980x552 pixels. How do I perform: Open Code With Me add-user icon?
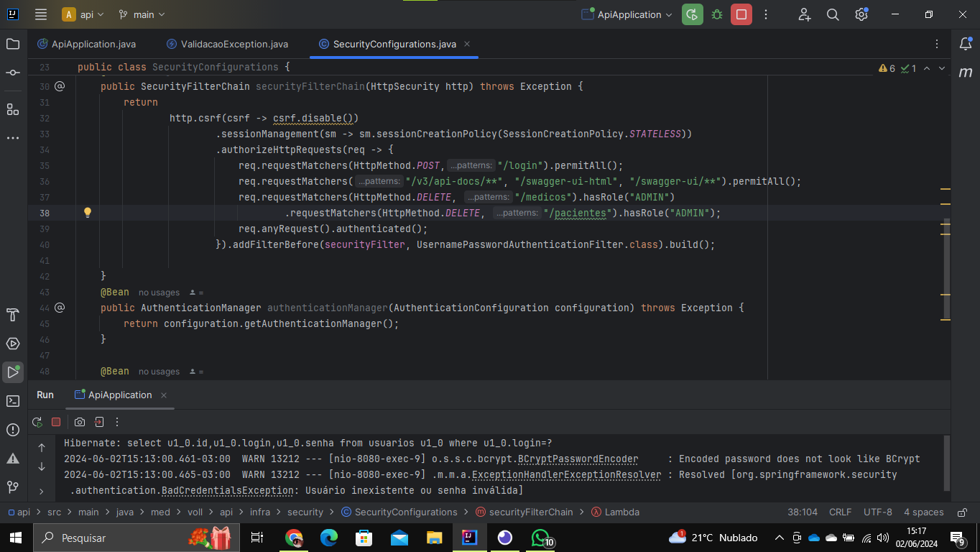[805, 14]
